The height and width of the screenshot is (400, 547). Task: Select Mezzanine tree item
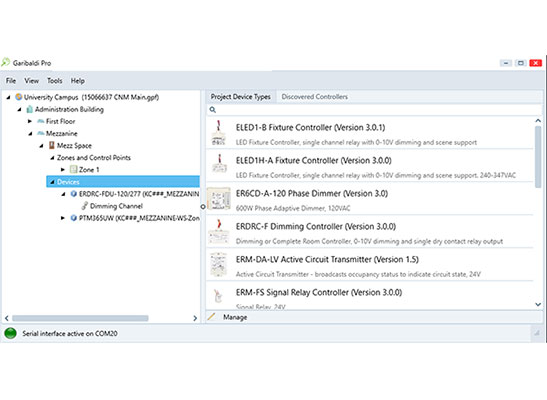pos(61,134)
